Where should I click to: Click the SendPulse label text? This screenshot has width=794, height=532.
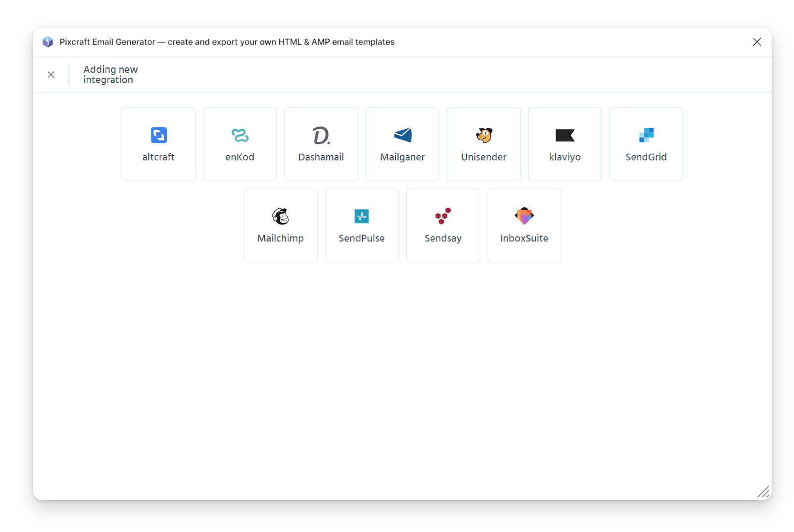point(362,238)
